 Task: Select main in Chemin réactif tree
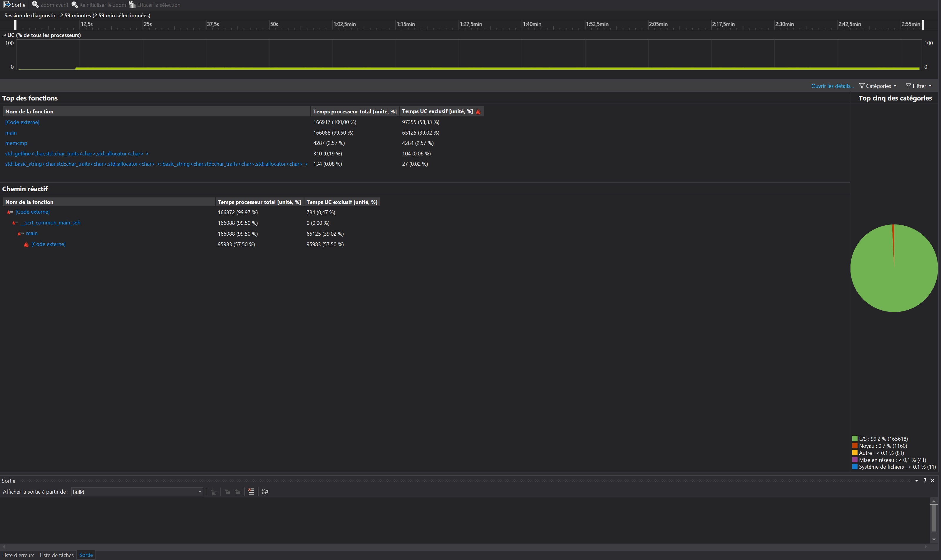32,233
